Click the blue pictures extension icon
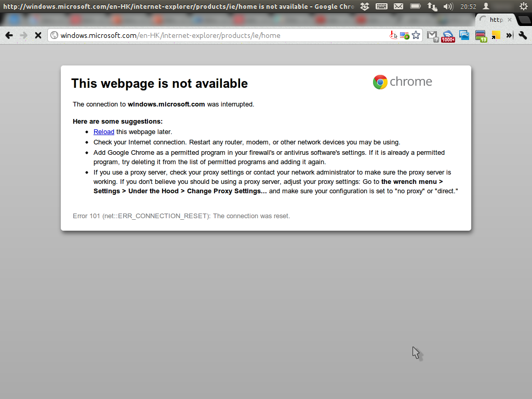This screenshot has height=399, width=532. click(464, 35)
